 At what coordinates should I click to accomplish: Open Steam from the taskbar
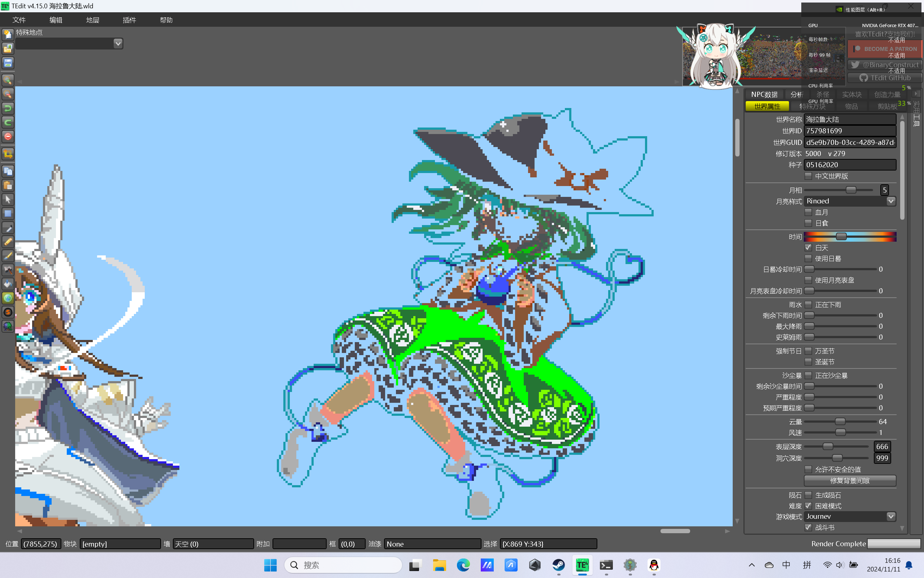click(559, 565)
